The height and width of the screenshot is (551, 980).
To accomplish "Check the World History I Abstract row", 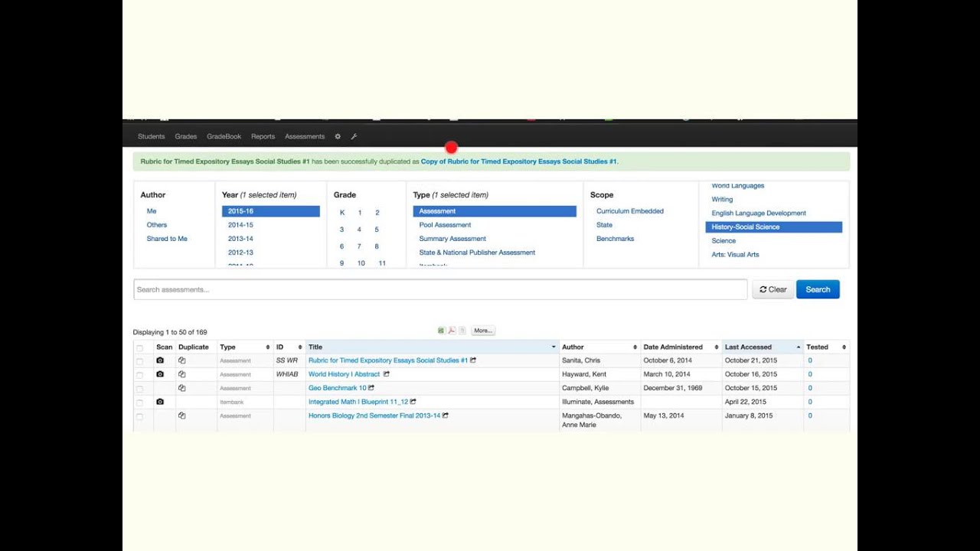I will click(139, 375).
